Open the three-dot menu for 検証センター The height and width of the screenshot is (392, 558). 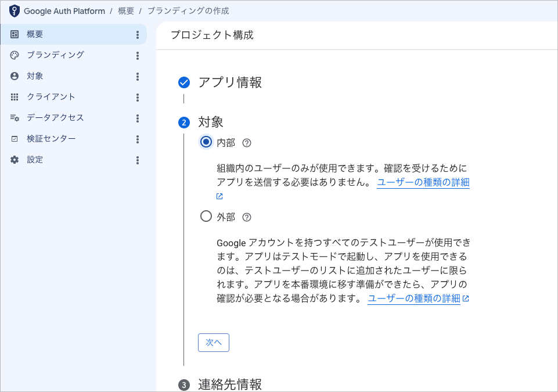pos(138,139)
